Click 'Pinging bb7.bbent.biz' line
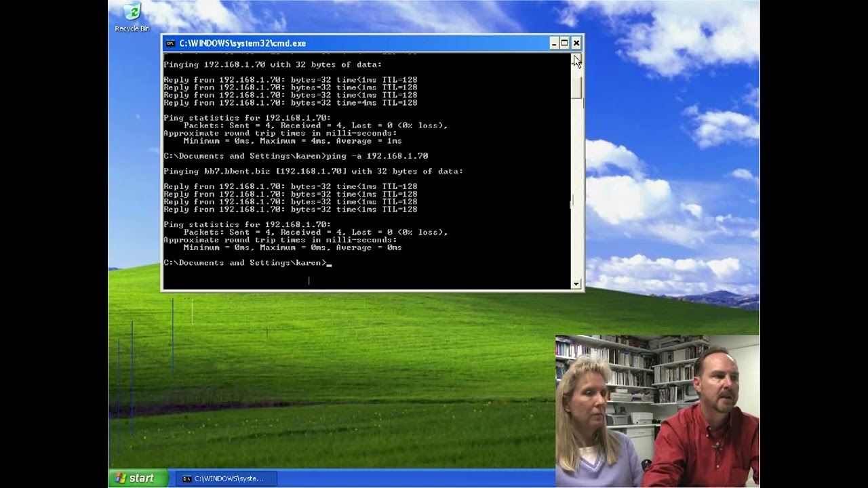The width and height of the screenshot is (868, 488). coord(313,171)
